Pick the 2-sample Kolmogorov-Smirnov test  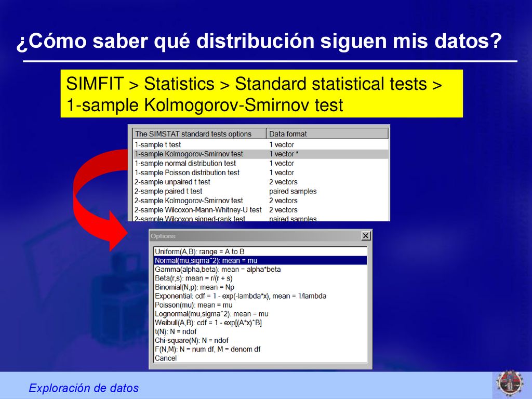click(x=260, y=201)
